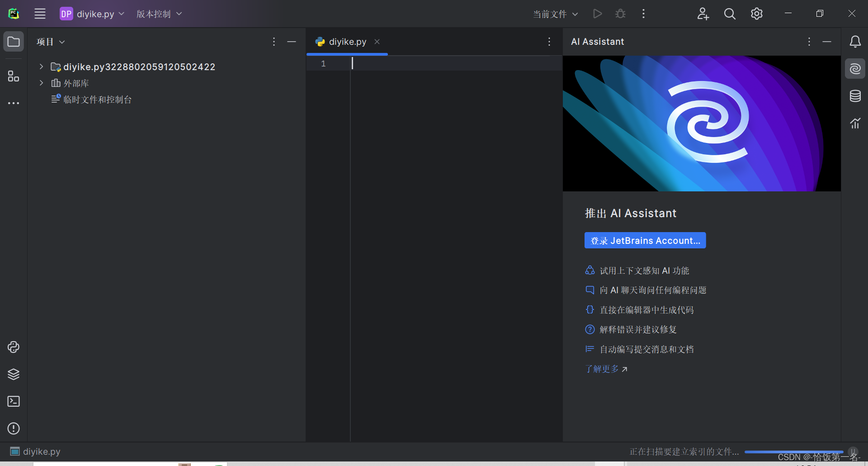Open the SciView chart tool window
868x466 pixels.
pyautogui.click(x=855, y=123)
